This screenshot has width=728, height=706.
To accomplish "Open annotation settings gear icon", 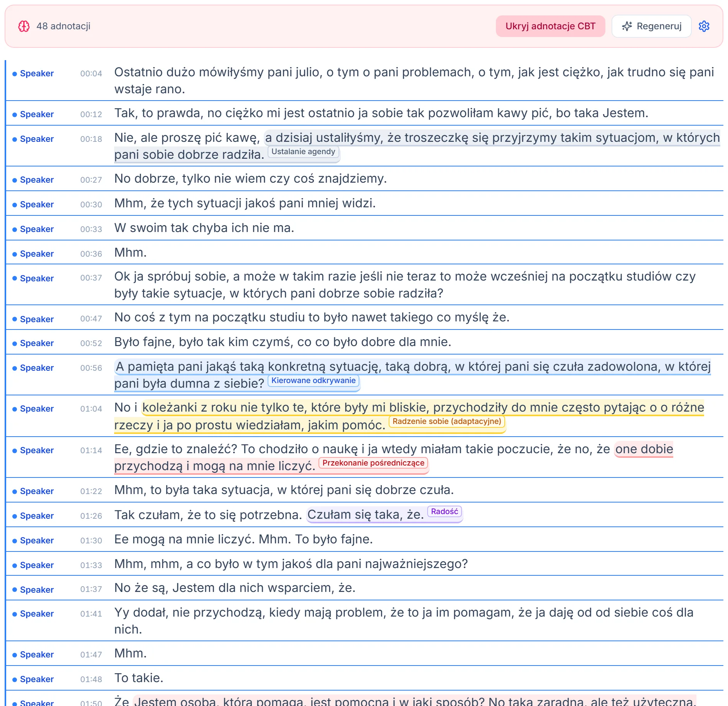I will point(704,26).
